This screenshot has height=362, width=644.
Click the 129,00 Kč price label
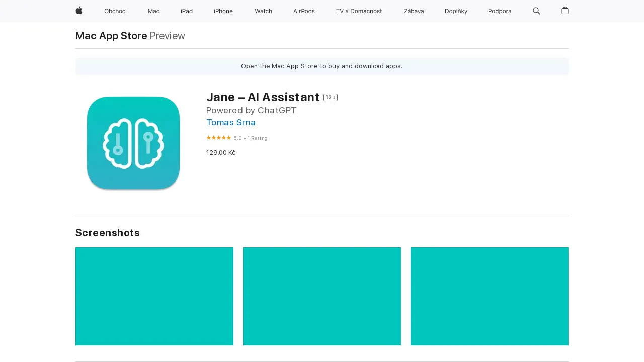pos(220,152)
